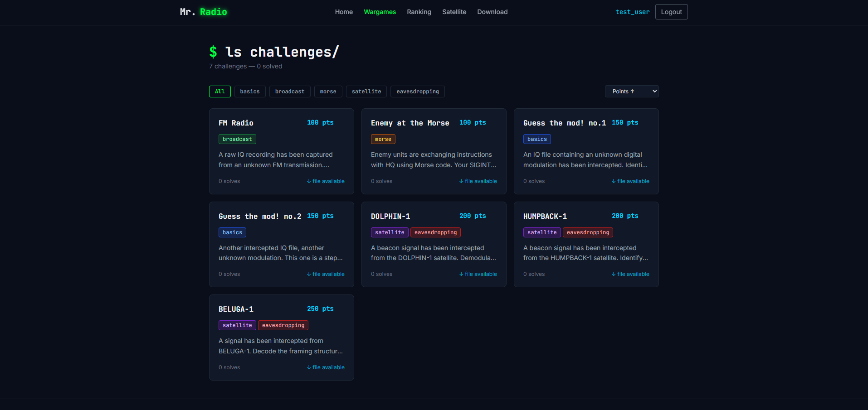Click the BELUGA-1 description text

coord(281,346)
